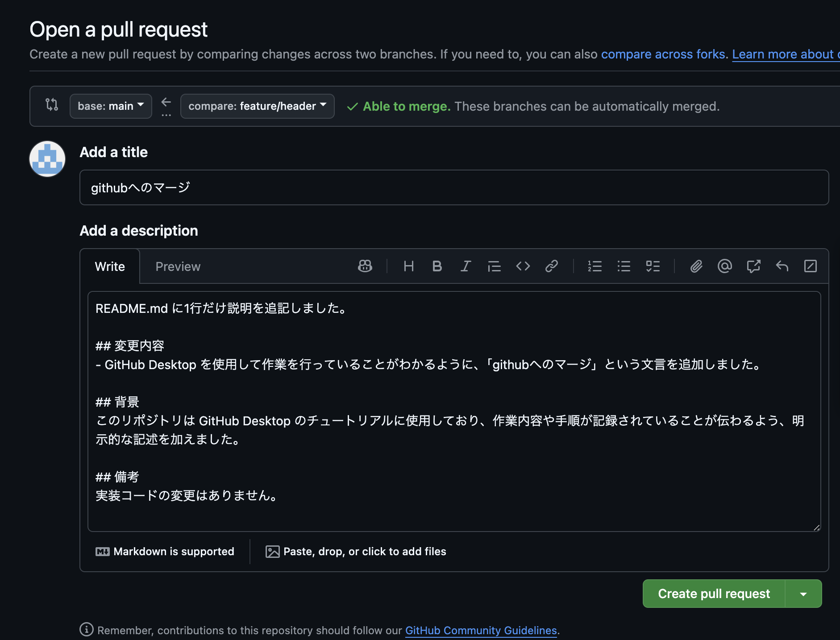The width and height of the screenshot is (840, 640).
Task: Insert a task list
Action: pos(653,266)
